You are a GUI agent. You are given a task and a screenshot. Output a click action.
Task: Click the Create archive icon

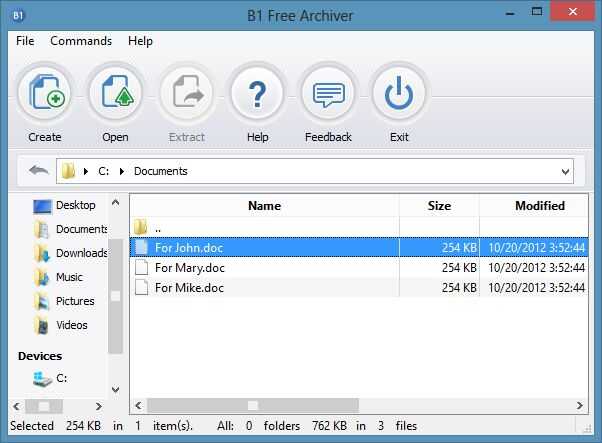[45, 93]
